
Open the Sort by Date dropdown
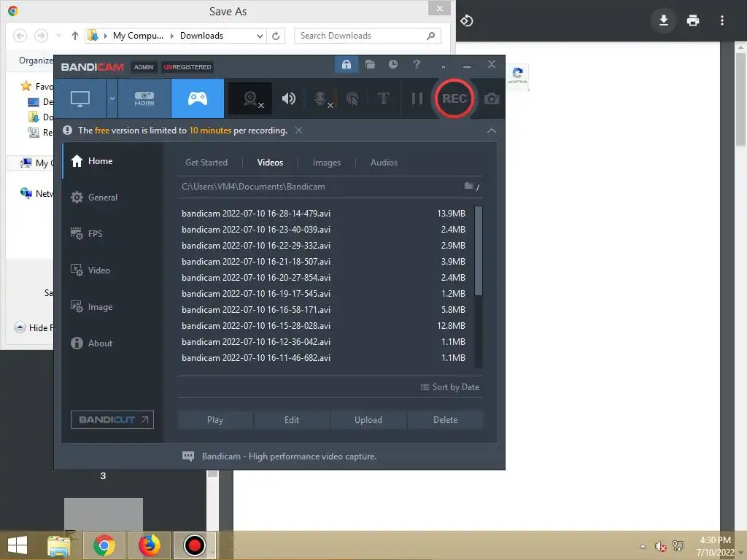449,387
